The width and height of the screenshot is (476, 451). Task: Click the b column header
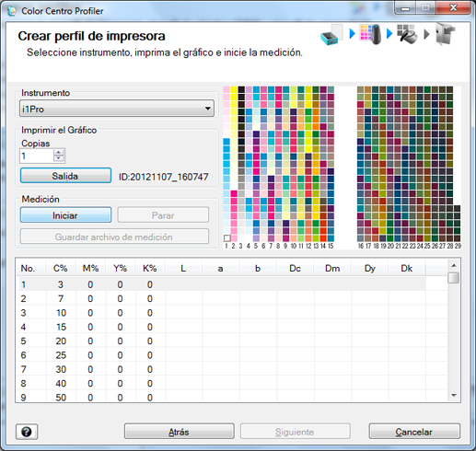click(x=258, y=268)
